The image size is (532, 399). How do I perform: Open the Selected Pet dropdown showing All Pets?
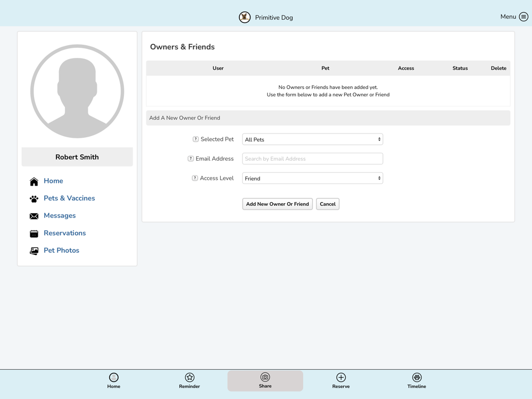pyautogui.click(x=312, y=139)
